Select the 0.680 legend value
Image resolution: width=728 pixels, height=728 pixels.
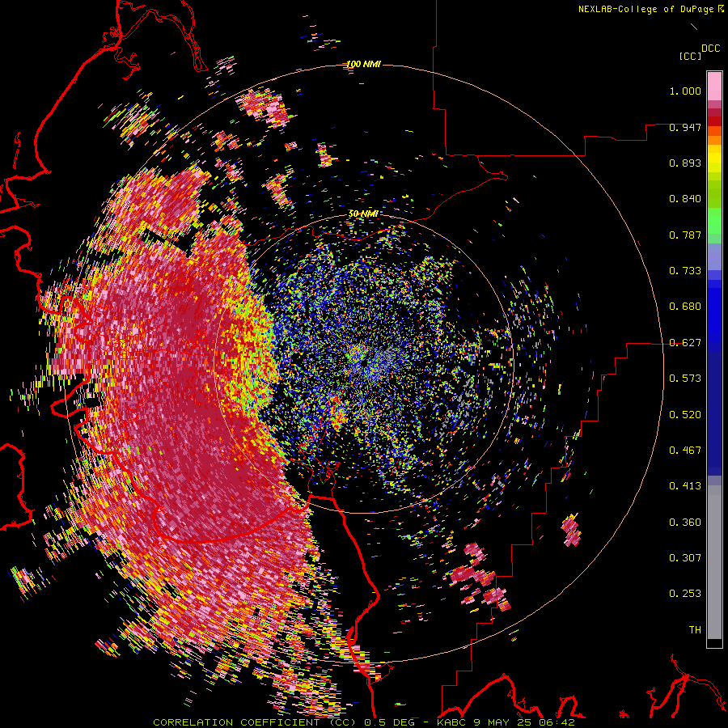[x=685, y=307]
